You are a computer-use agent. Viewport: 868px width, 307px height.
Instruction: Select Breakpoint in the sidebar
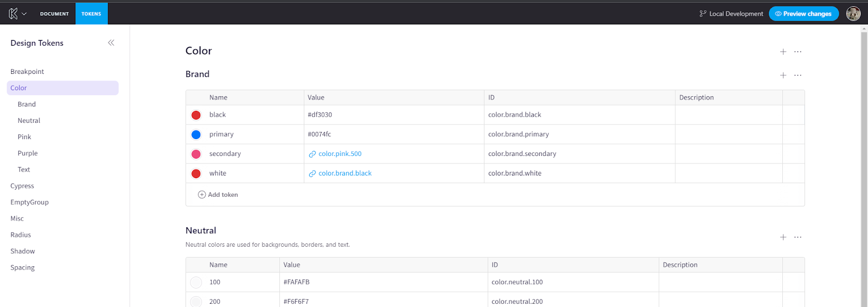27,72
